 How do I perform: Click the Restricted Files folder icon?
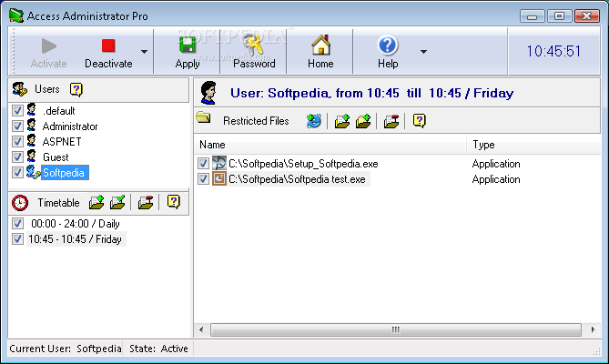click(203, 117)
